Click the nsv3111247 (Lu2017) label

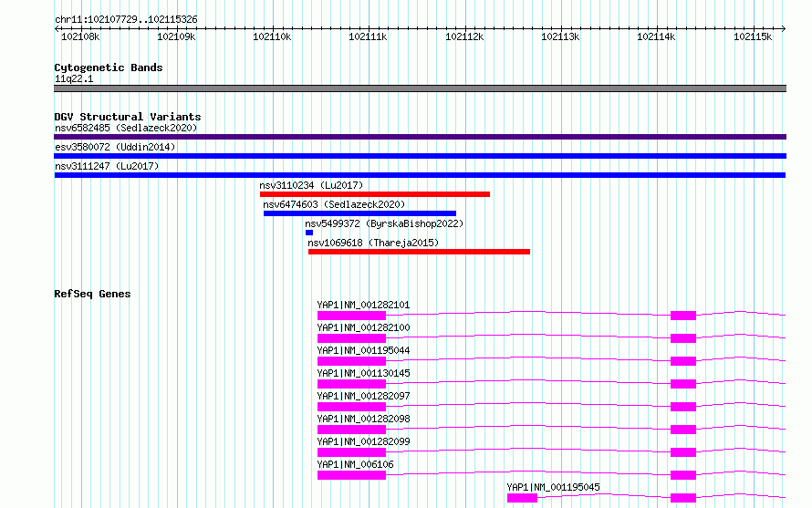[x=107, y=166]
